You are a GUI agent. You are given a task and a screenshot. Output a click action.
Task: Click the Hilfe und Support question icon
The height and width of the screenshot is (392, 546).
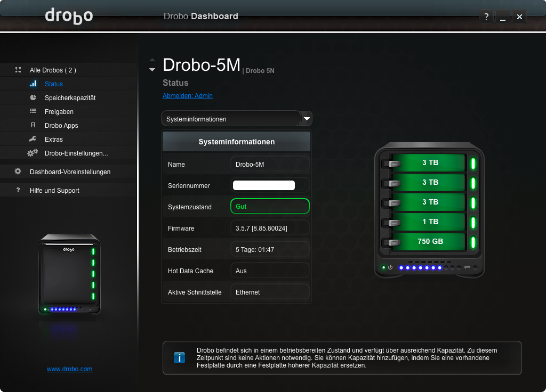pos(18,190)
